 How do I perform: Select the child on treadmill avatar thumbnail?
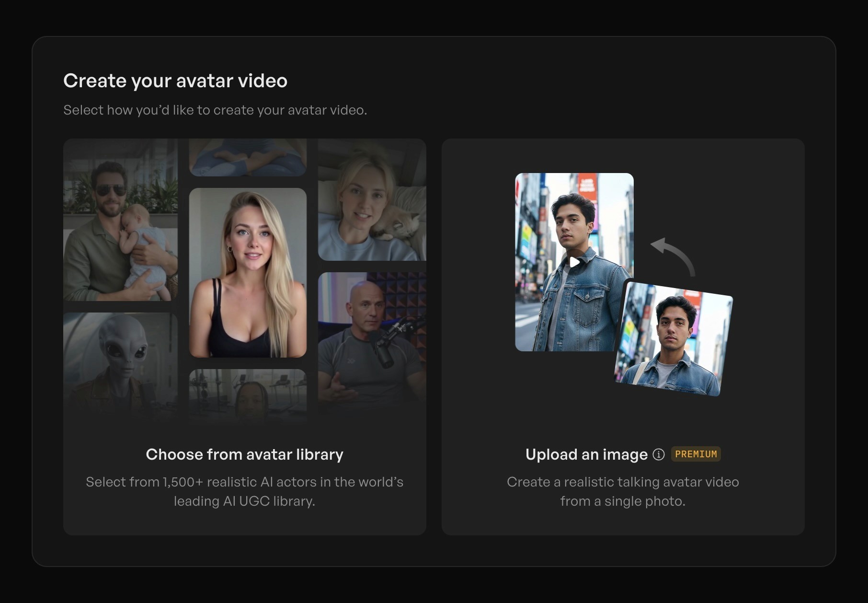coord(248,395)
